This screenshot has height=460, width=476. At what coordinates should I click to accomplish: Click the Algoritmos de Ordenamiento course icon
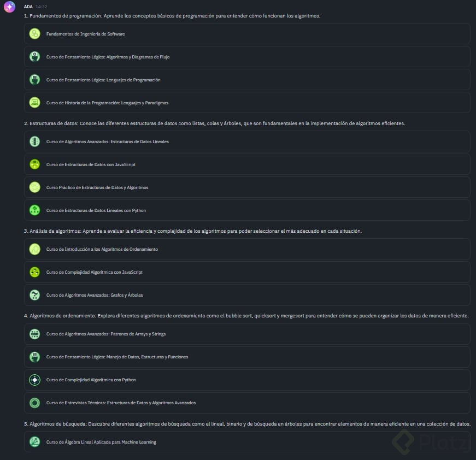point(35,249)
